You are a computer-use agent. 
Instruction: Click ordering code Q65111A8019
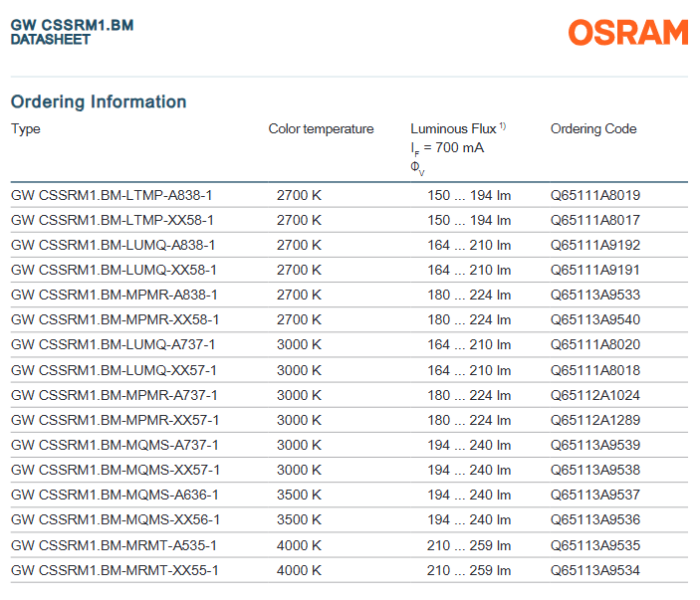click(x=595, y=195)
